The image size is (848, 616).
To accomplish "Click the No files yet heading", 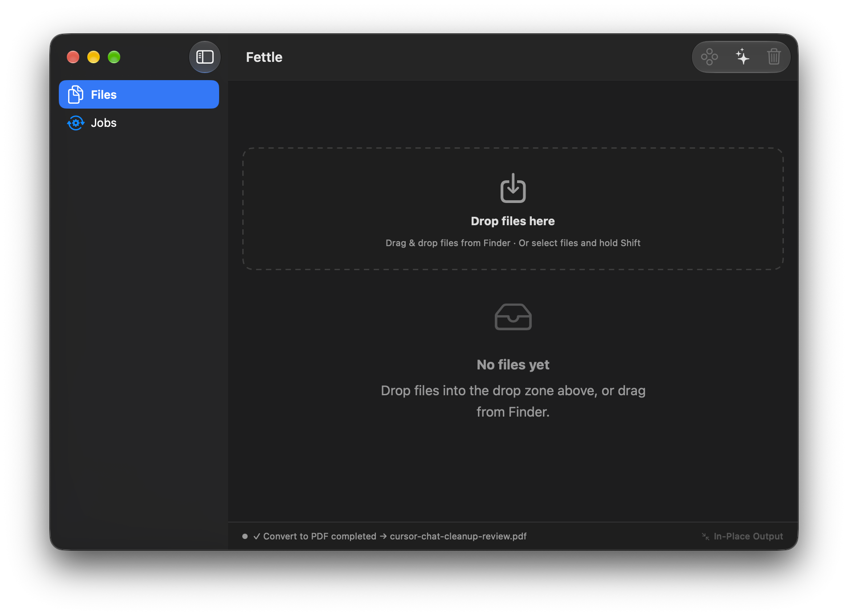I will (x=513, y=365).
